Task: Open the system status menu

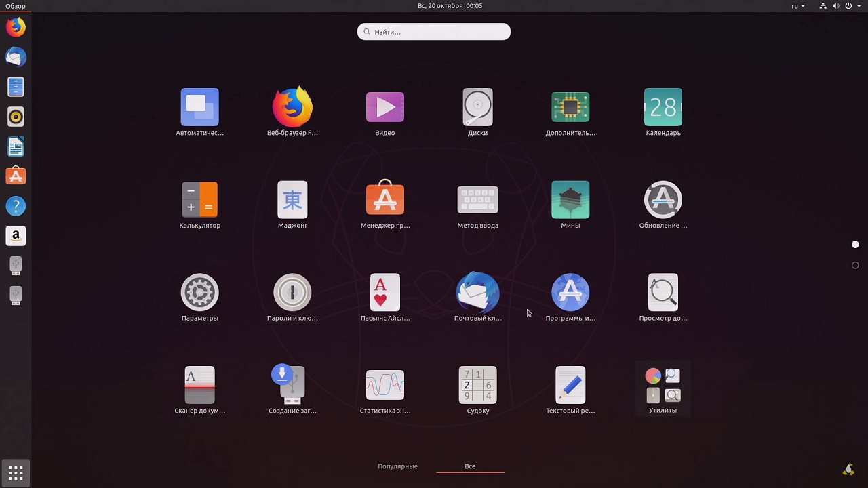Action: (x=848, y=6)
